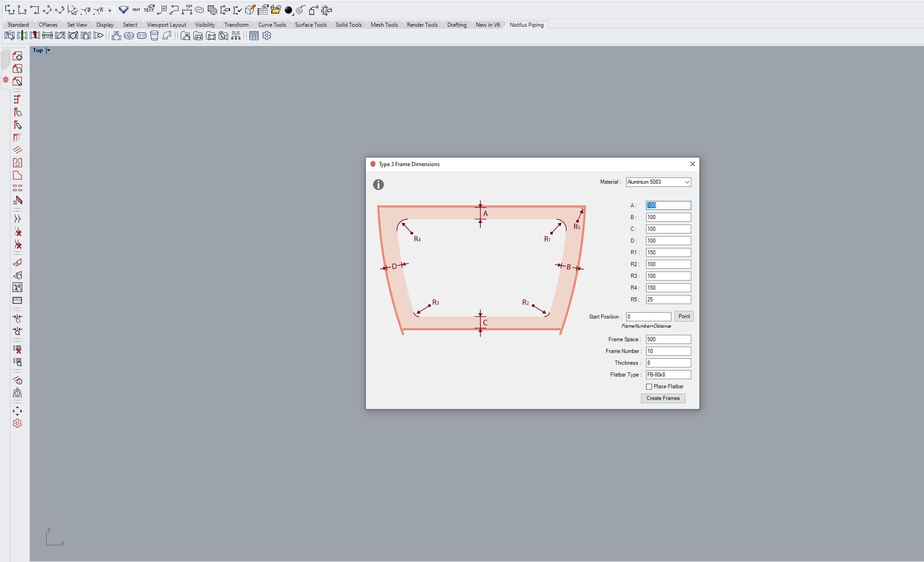The width and height of the screenshot is (924, 562).
Task: Enable the Place Flatbar checkbox
Action: [x=649, y=386]
